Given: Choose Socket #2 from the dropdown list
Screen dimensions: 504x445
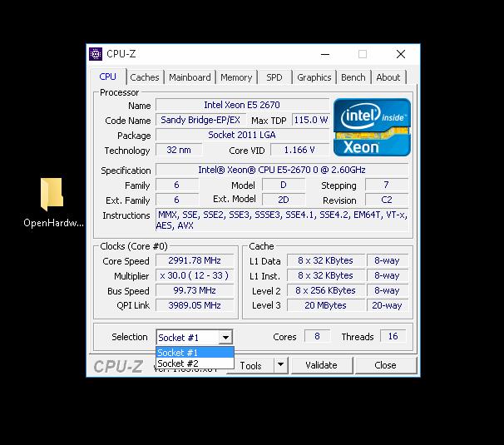Looking at the screenshot, I should [x=195, y=363].
